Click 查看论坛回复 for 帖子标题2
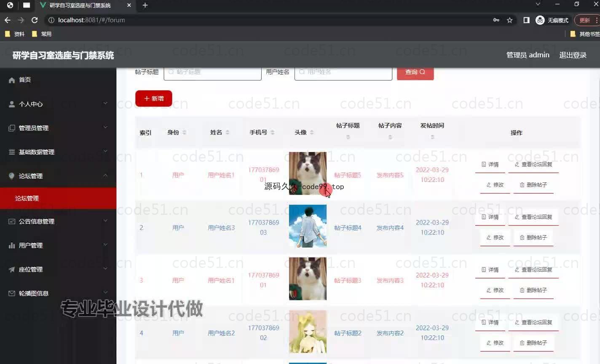Screen dimensions: 600x364 533,323
